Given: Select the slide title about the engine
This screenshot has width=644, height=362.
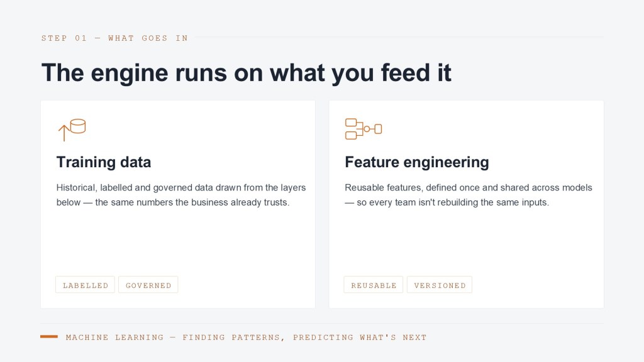Looking at the screenshot, I should pyautogui.click(x=247, y=73).
